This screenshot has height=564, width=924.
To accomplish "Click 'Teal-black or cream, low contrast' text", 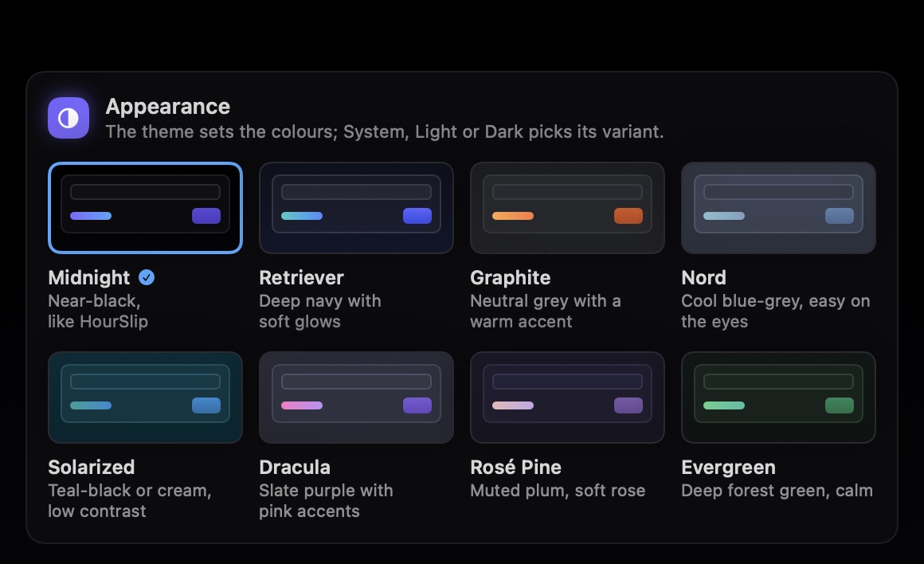I will 130,501.
